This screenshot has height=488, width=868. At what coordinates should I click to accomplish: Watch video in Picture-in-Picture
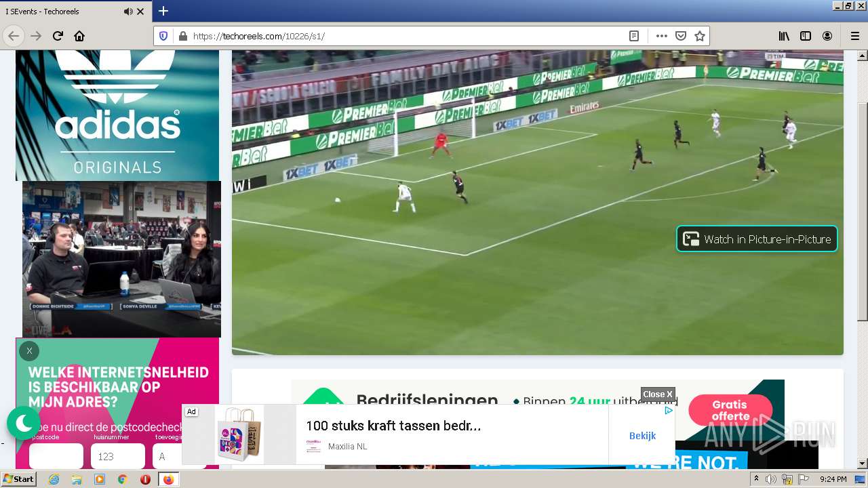(x=757, y=239)
